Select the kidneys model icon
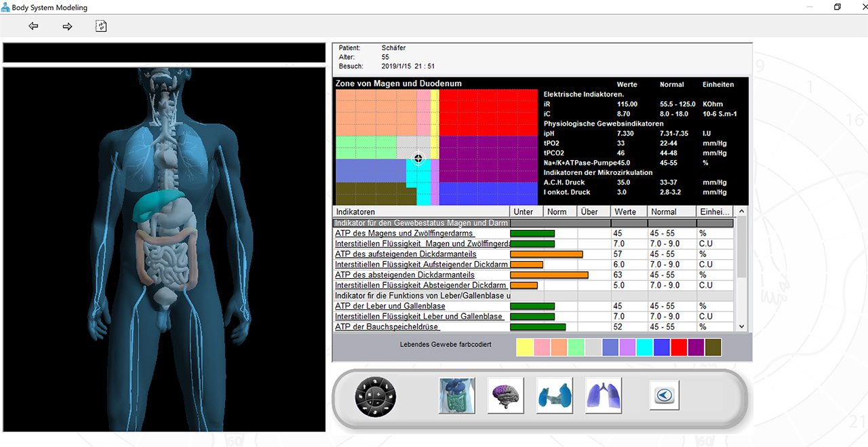This screenshot has width=868, height=447. click(x=554, y=395)
